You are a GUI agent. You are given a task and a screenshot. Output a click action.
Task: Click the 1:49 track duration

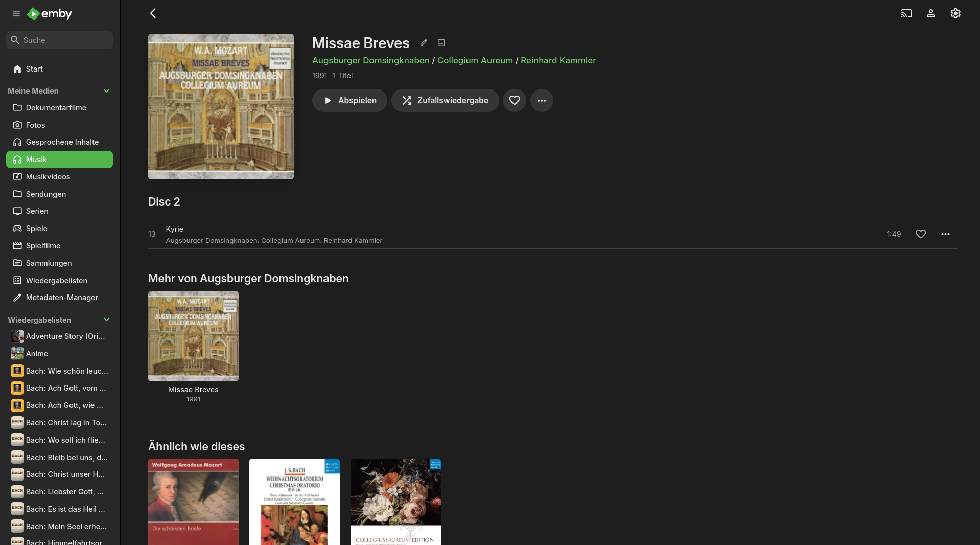[894, 234]
